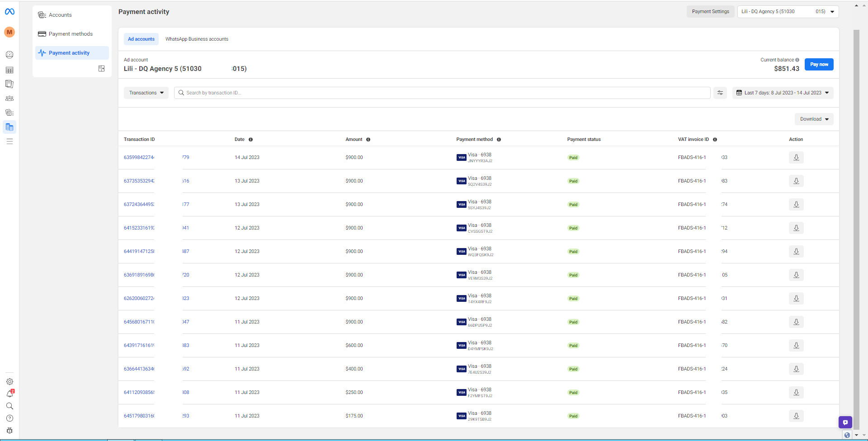Focus the Search by transaction ID field
Image resolution: width=868 pixels, height=441 pixels.
(x=442, y=93)
